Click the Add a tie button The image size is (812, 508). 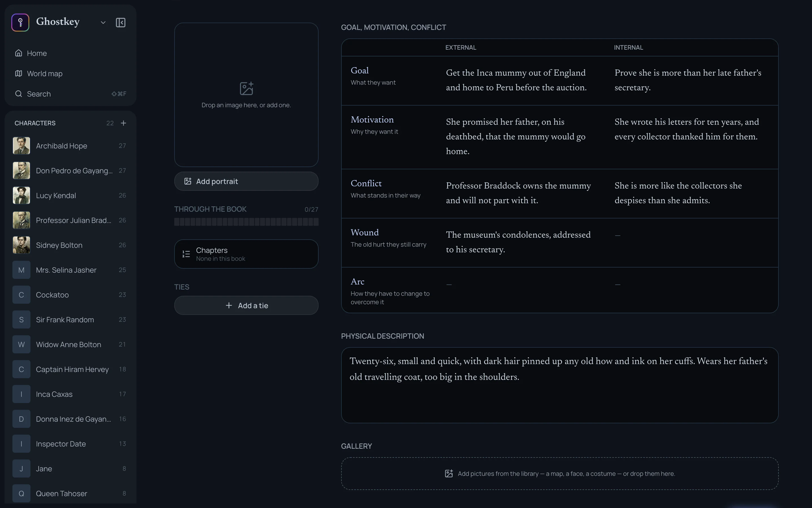coord(246,305)
